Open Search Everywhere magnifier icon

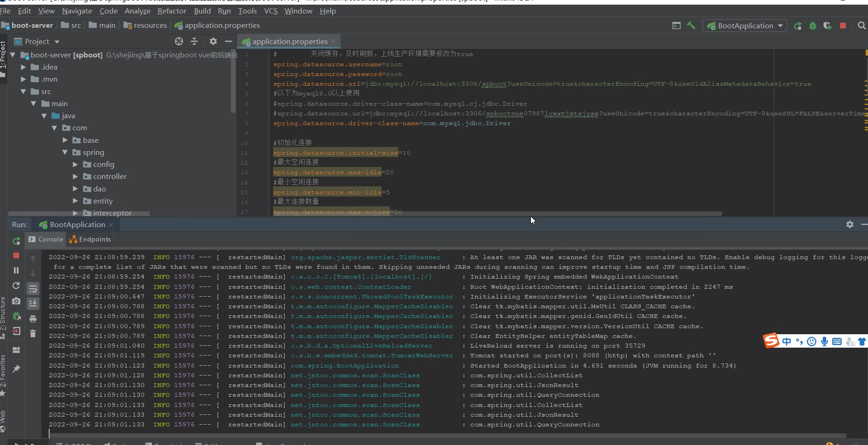pos(862,26)
